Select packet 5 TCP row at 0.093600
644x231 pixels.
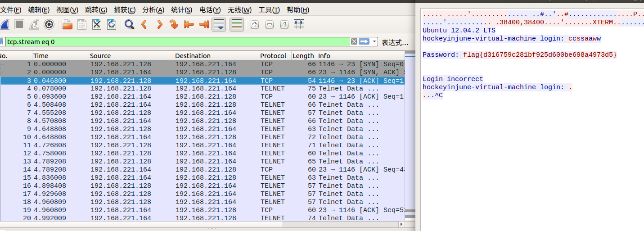pyautogui.click(x=202, y=96)
